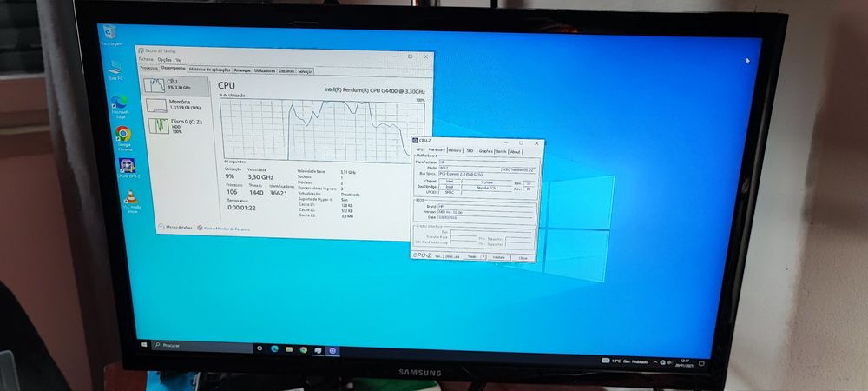Open the Opções menu in Task Manager

(x=164, y=60)
